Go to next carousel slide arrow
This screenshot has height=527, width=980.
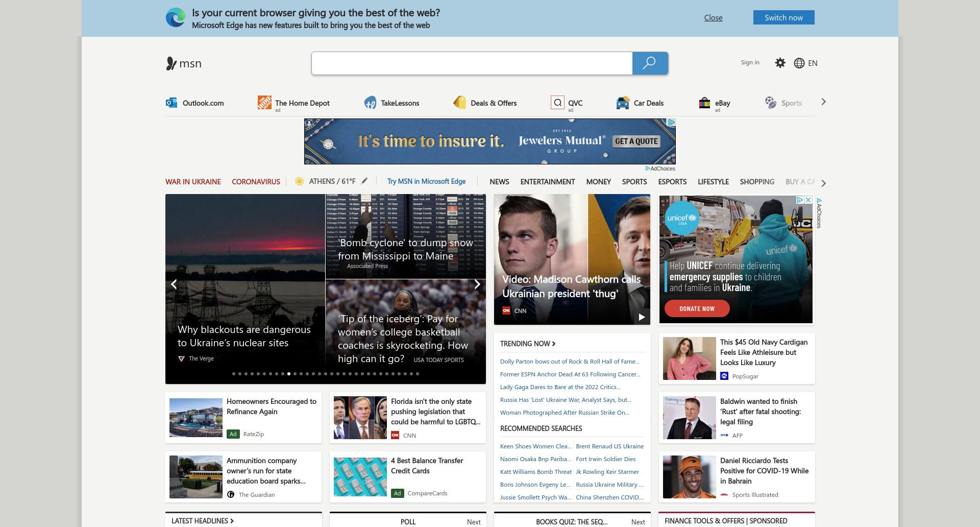pyautogui.click(x=477, y=284)
